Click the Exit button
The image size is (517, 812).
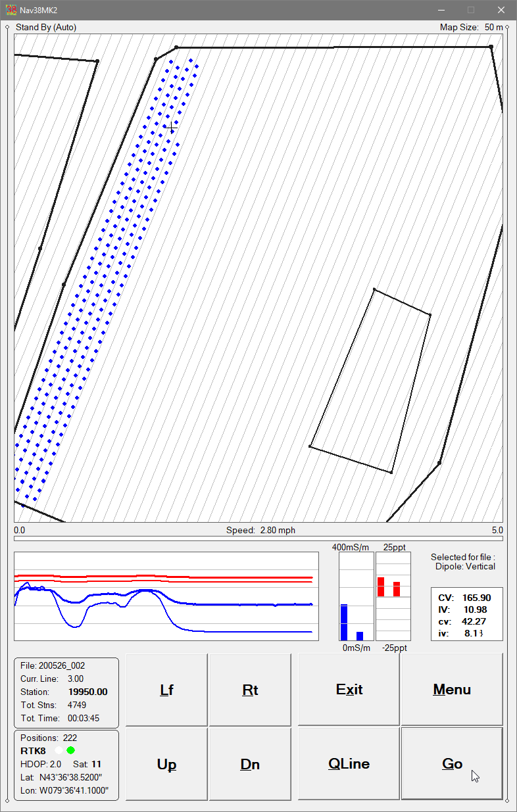click(x=349, y=690)
